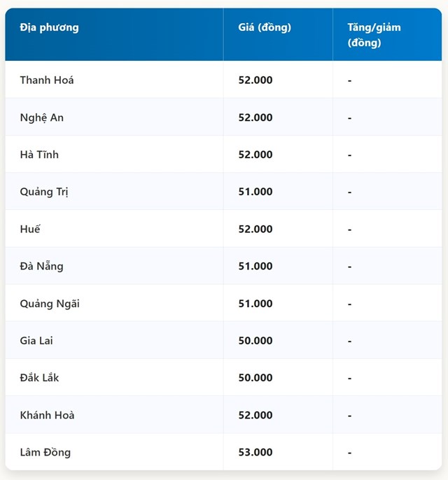Click the change dash in Huế row
The width and height of the screenshot is (448, 480).
(x=349, y=230)
